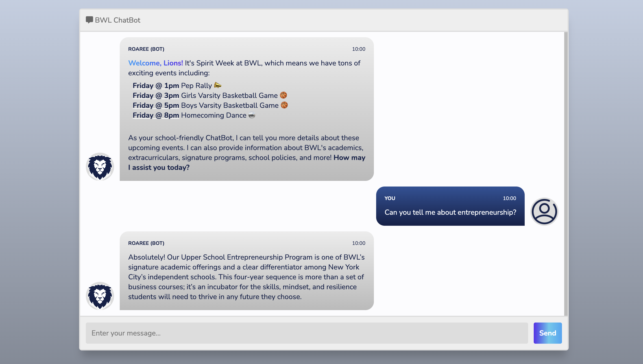Select the BWL ChatBot title text
Viewport: 643px width, 364px height.
117,20
